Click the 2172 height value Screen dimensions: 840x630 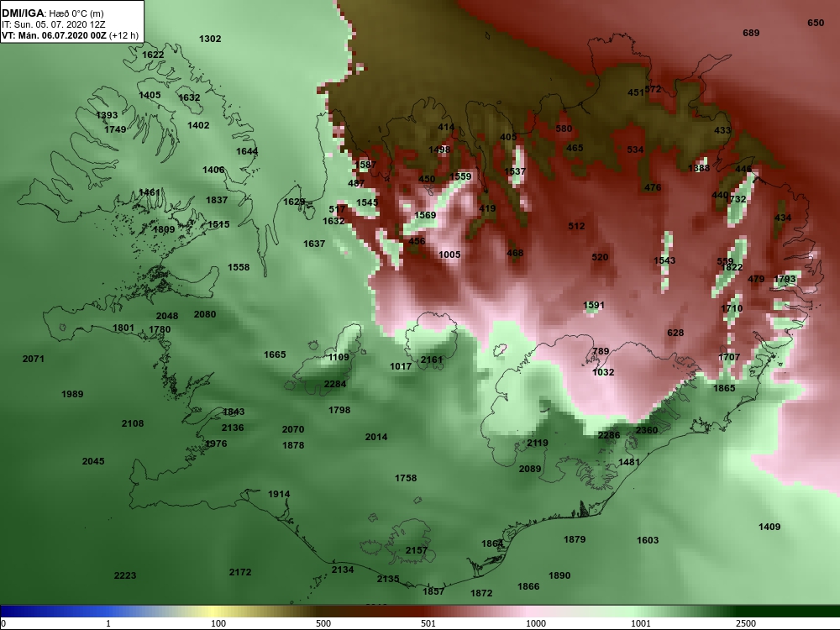240,572
